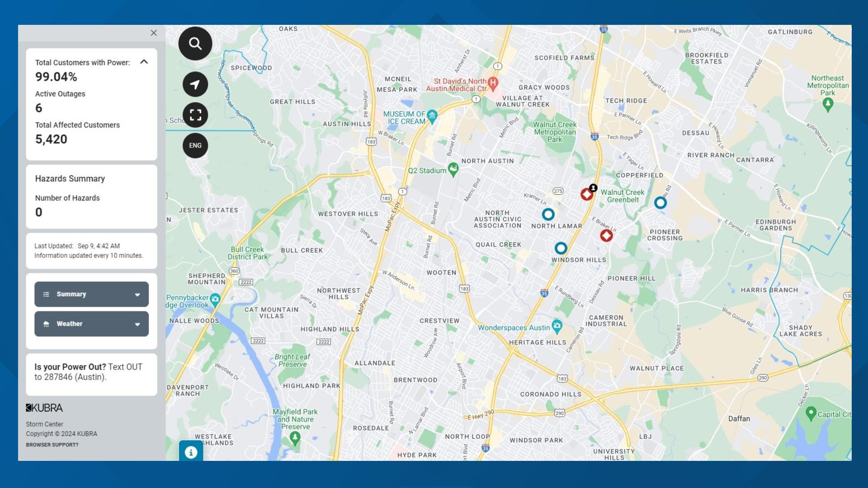Toggle the Weather layer on map
Viewport: 868px width, 488px height.
point(90,324)
